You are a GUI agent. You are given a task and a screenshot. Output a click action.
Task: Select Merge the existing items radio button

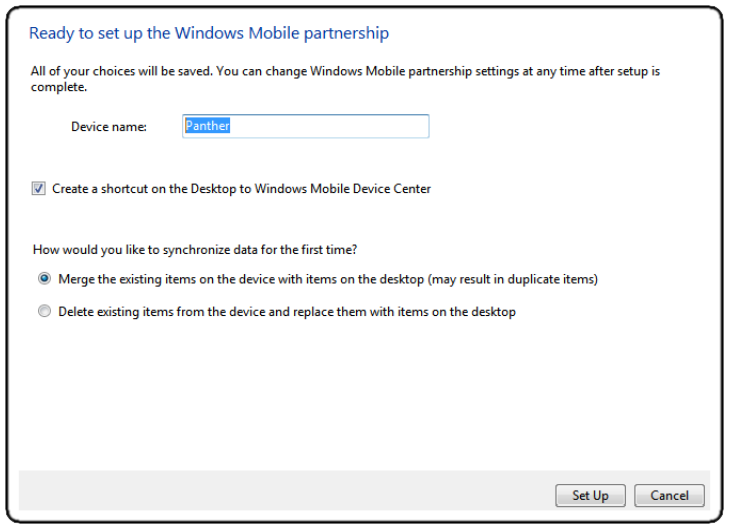[x=44, y=278]
